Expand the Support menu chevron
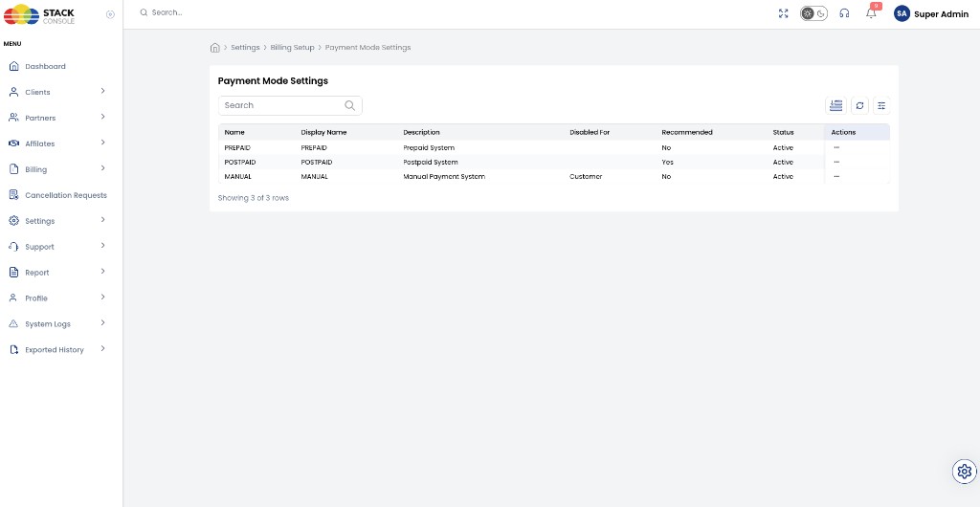The width and height of the screenshot is (980, 507). (x=102, y=246)
